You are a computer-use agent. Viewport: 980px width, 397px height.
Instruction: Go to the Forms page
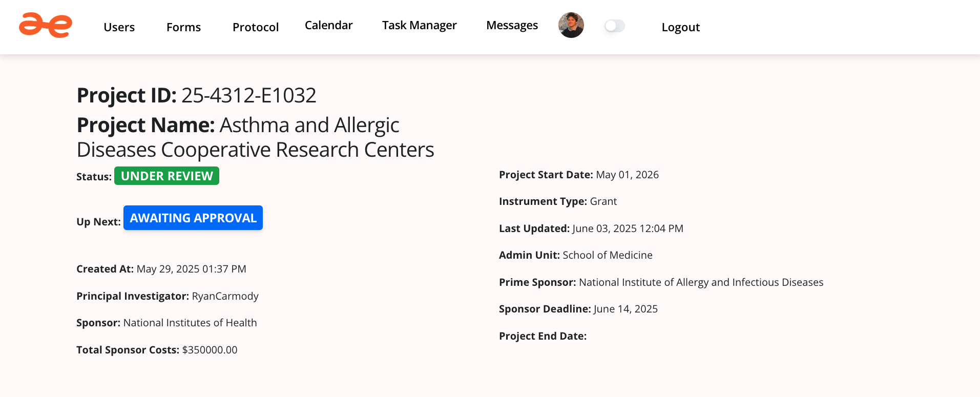(x=183, y=27)
